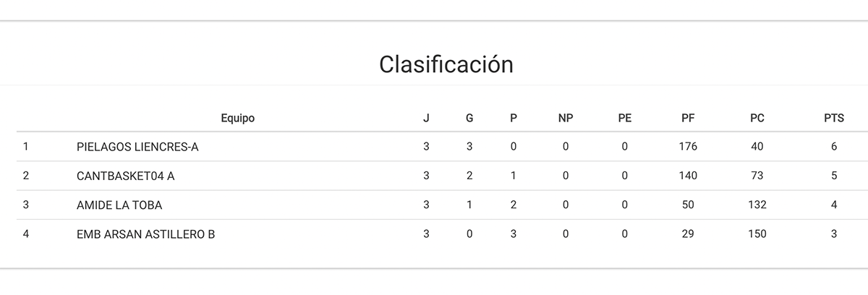The height and width of the screenshot is (295, 868).
Task: Open the AMIDE LA TOBA team entry
Action: 119,205
